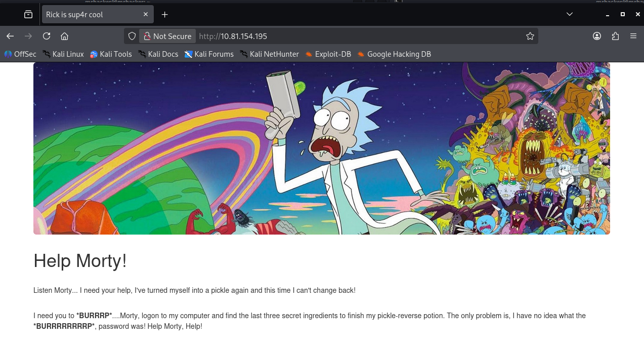Open the Kali Tools bookmark

(111, 54)
